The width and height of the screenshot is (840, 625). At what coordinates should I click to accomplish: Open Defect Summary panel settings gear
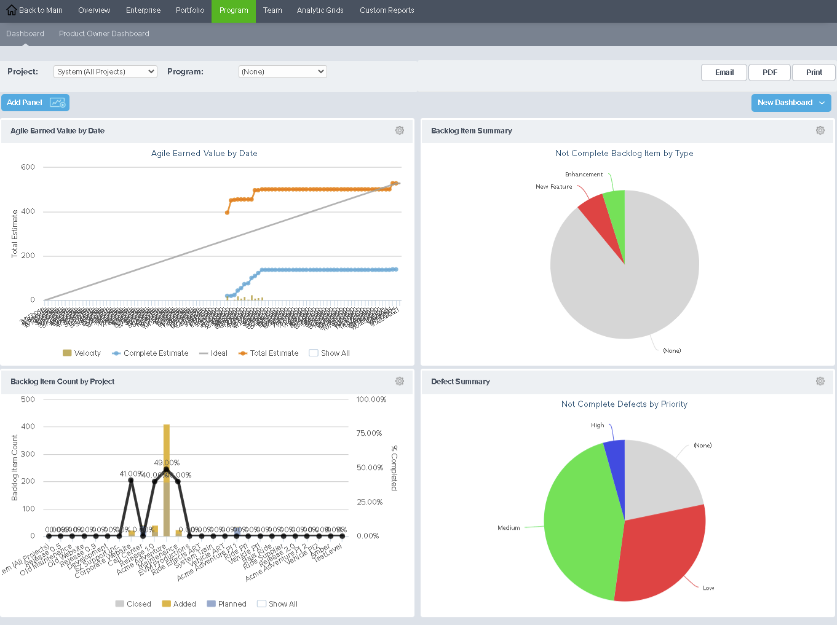pyautogui.click(x=820, y=381)
